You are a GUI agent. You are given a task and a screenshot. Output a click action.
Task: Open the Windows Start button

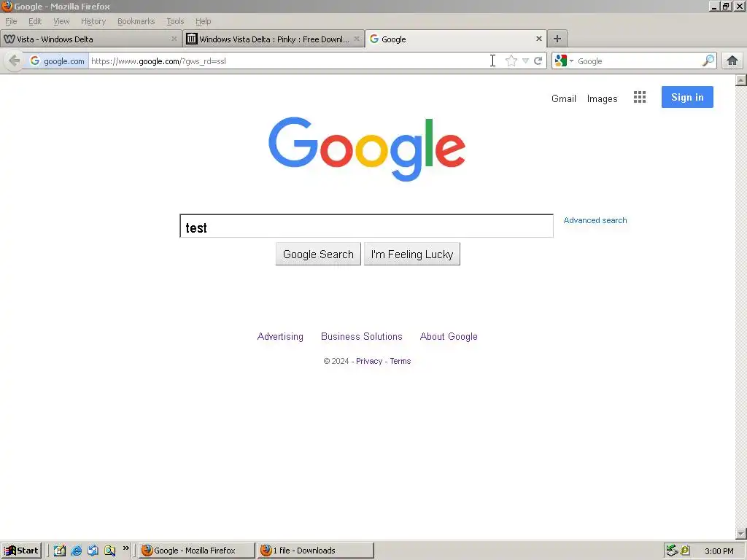coord(22,551)
